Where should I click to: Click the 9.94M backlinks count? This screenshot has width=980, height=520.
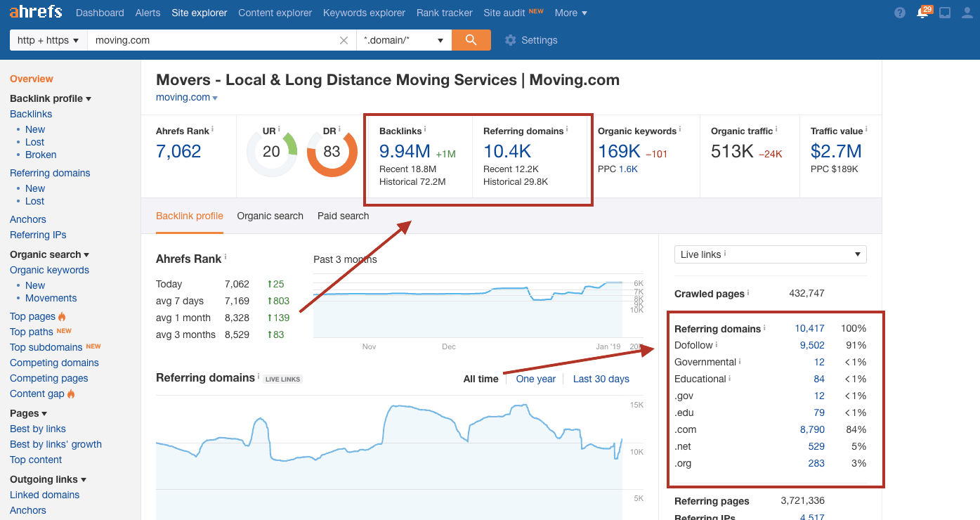click(405, 151)
